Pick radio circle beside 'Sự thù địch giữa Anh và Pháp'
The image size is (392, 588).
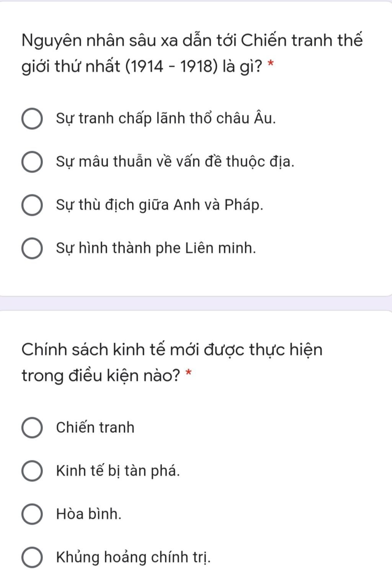(x=32, y=205)
